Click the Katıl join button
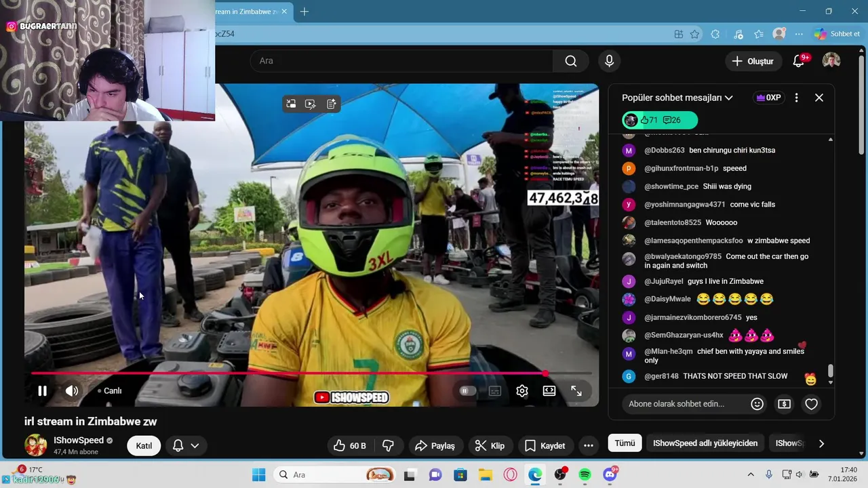This screenshot has height=488, width=868. point(144,445)
